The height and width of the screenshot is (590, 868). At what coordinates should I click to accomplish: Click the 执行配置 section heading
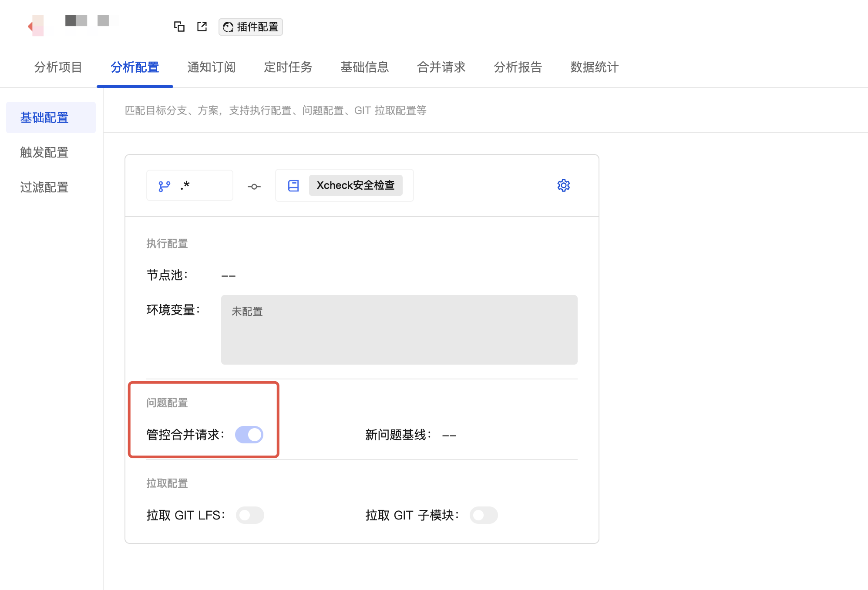point(167,244)
